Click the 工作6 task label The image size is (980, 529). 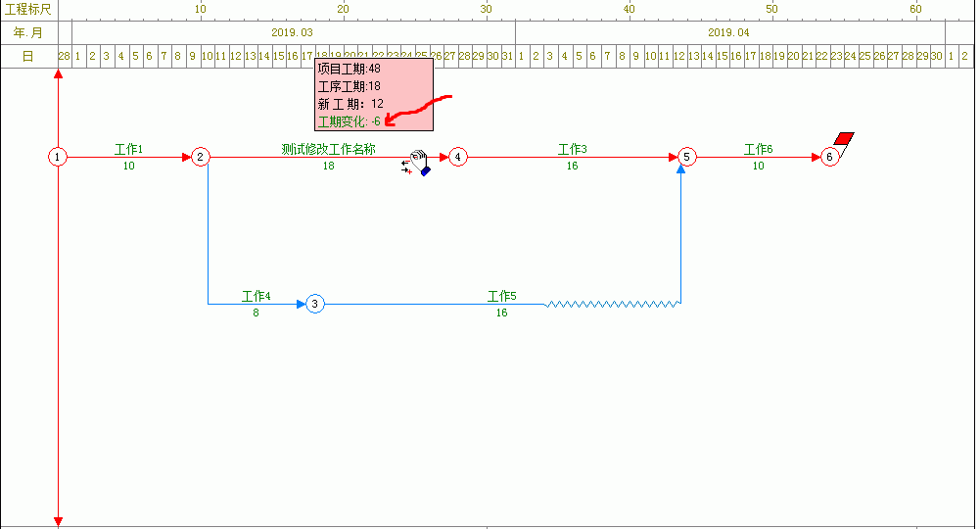tap(758, 150)
